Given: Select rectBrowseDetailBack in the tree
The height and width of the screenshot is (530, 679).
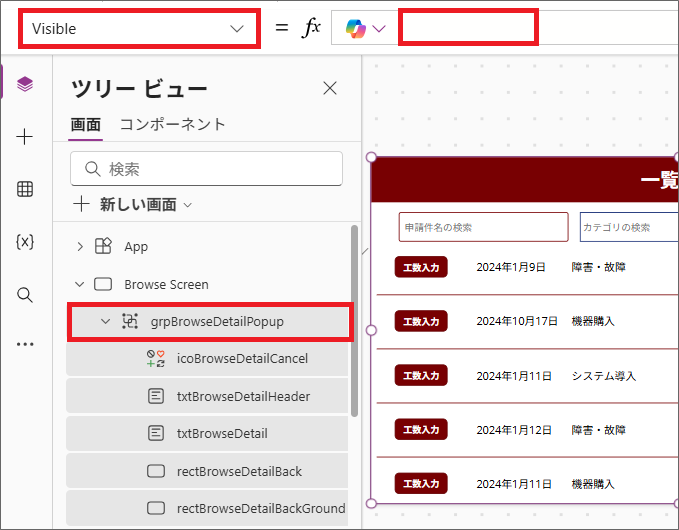Looking at the screenshot, I should click(238, 471).
